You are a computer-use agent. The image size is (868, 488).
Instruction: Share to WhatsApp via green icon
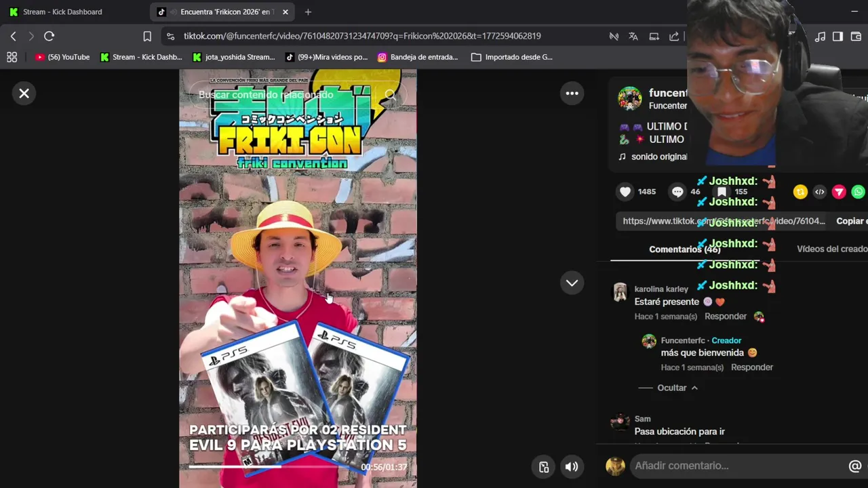859,192
